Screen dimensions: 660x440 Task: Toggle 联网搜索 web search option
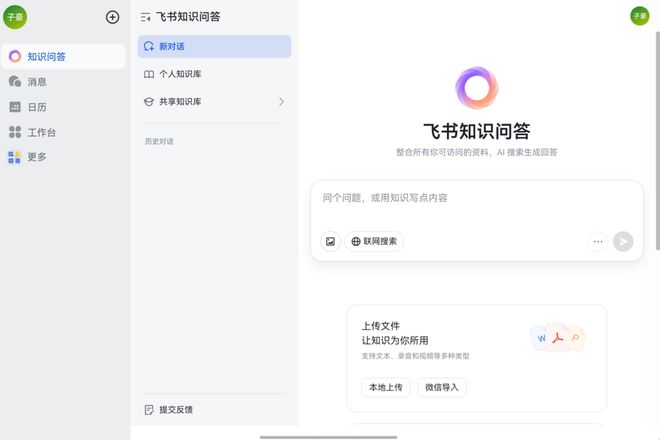[x=374, y=241]
